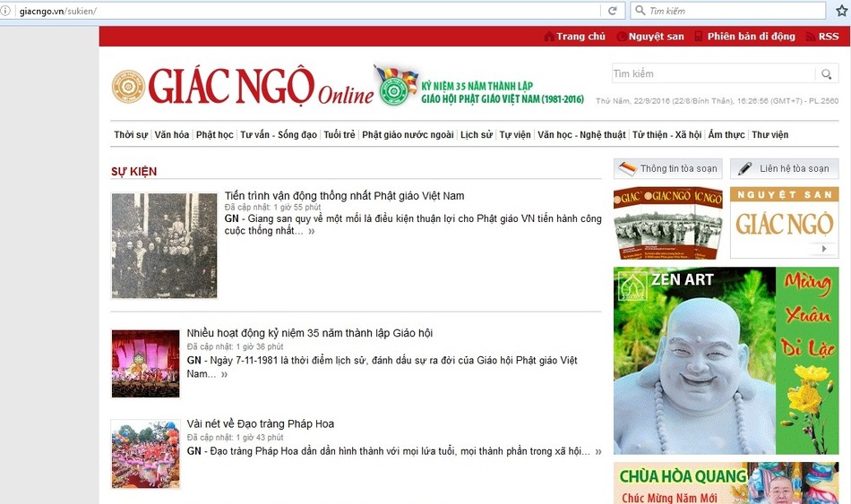The height and width of the screenshot is (504, 851).
Task: Open the Thư viện menu
Action: click(770, 134)
